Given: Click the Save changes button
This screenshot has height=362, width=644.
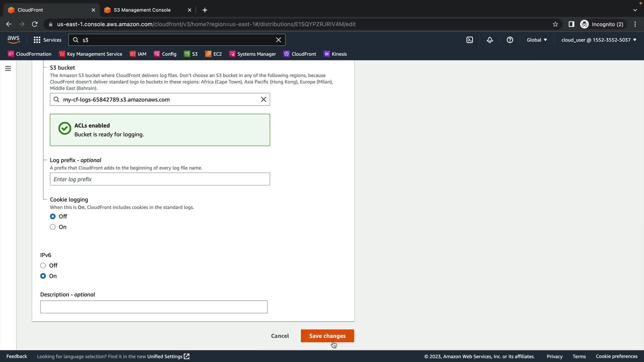Looking at the screenshot, I should (327, 336).
